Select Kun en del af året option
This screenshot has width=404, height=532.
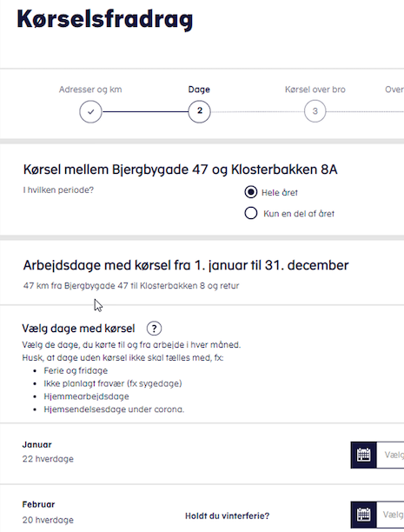[x=251, y=213]
